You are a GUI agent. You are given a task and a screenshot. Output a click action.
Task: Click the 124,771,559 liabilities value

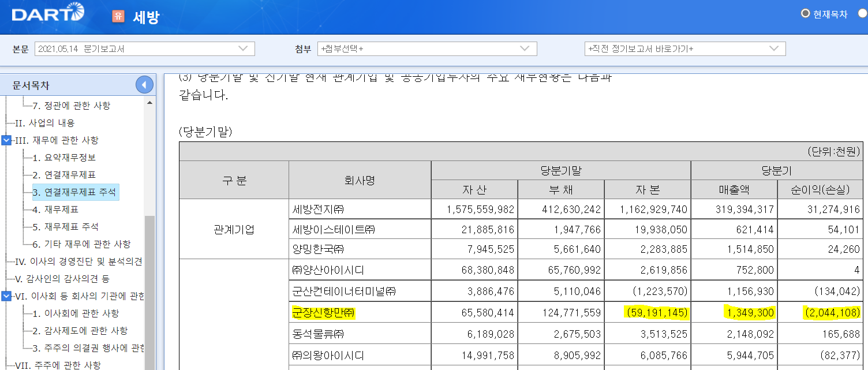click(573, 312)
